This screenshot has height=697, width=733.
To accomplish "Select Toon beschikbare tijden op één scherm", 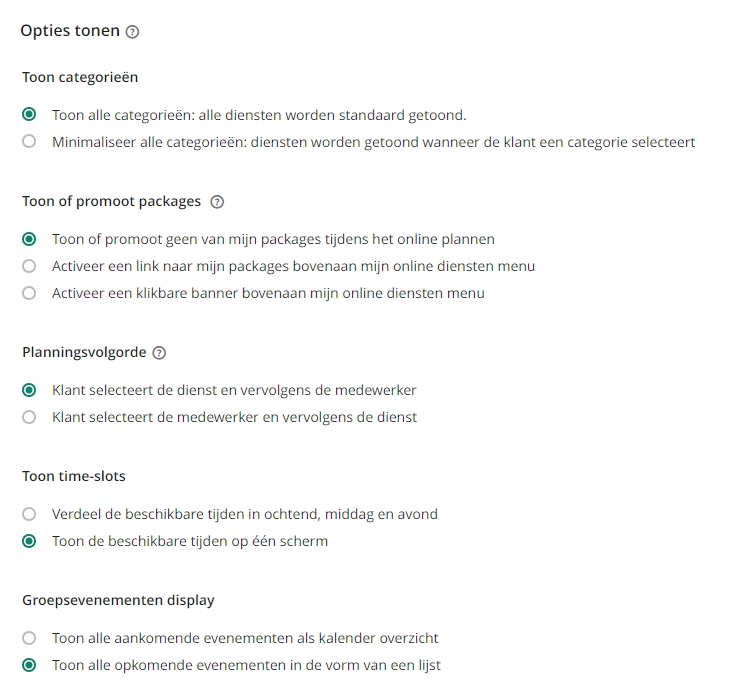I will pyautogui.click(x=29, y=541).
